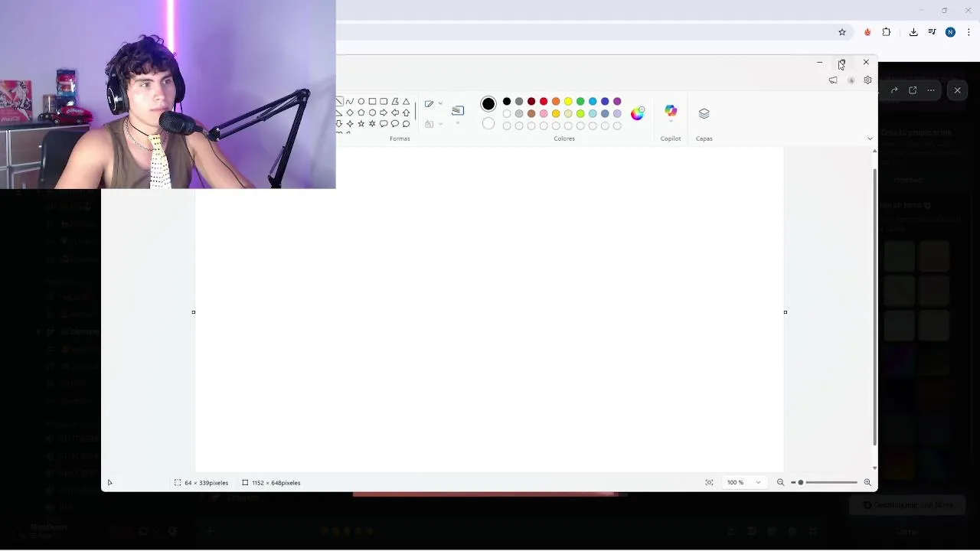Screen dimensions: 980x551
Task: Bookmark this page with the star icon
Action: tap(842, 32)
